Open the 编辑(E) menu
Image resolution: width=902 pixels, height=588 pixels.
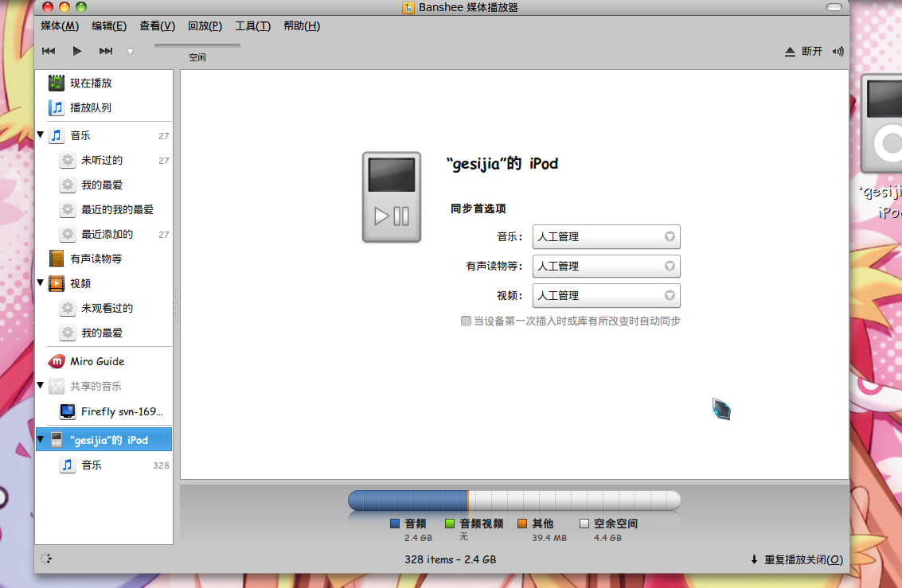click(x=109, y=26)
